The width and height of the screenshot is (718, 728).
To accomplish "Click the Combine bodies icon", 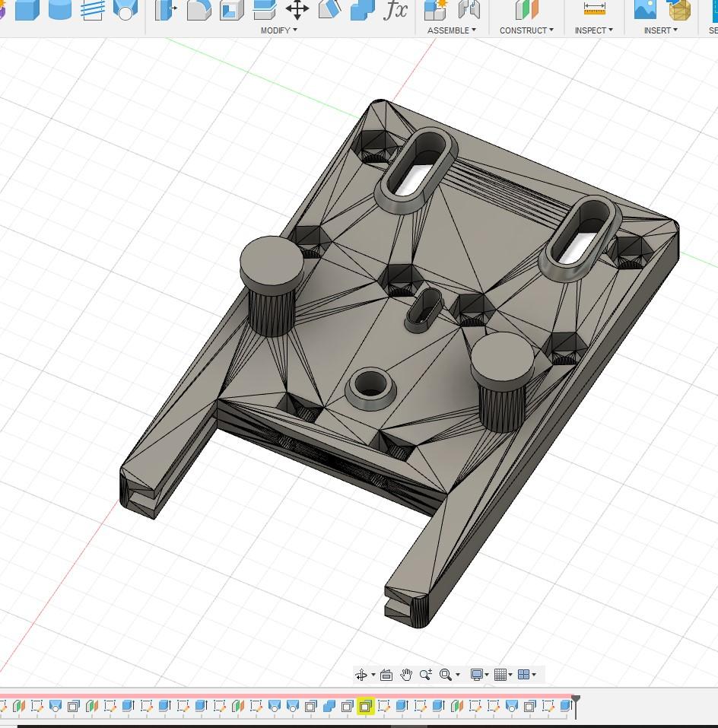I will click(363, 9).
